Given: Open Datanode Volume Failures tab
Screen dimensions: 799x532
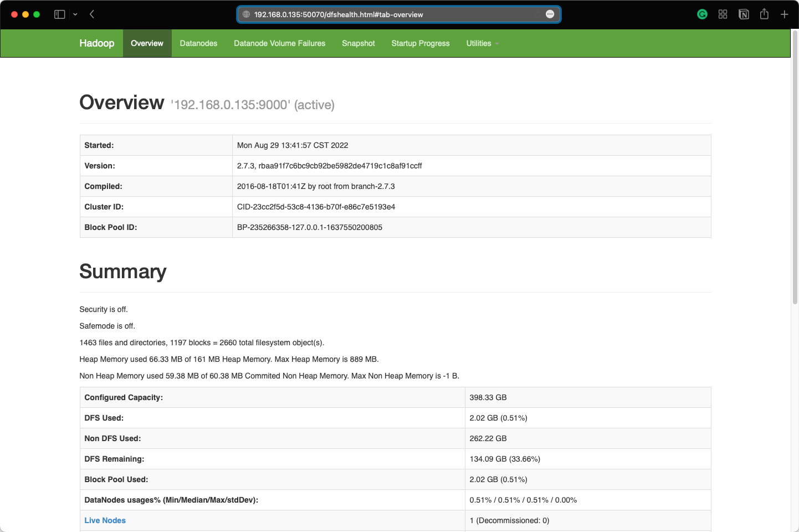Looking at the screenshot, I should pyautogui.click(x=280, y=43).
